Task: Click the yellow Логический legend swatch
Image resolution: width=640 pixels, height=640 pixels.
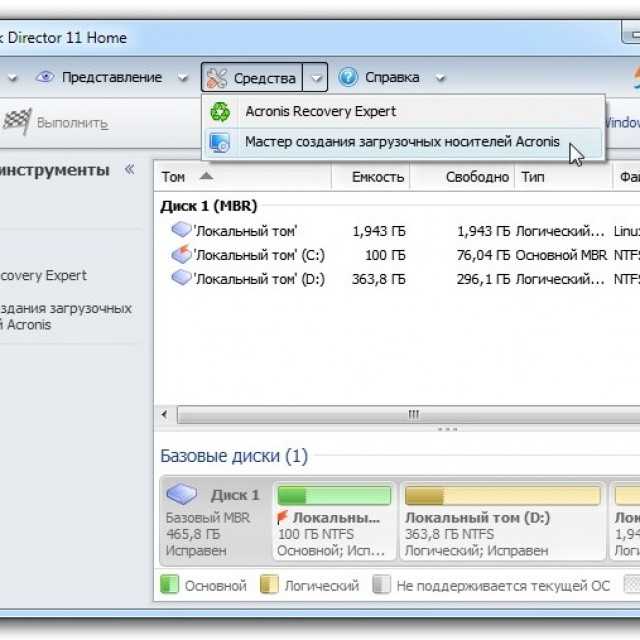Action: tap(269, 584)
